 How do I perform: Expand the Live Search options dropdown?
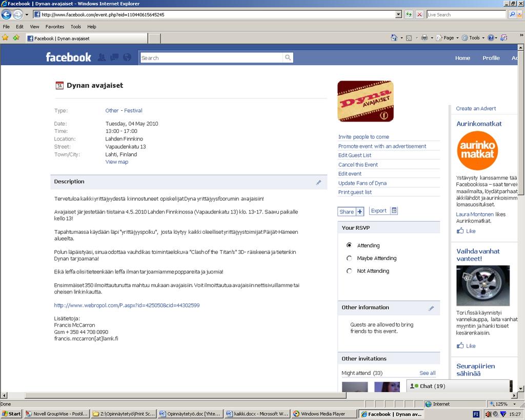click(x=519, y=14)
